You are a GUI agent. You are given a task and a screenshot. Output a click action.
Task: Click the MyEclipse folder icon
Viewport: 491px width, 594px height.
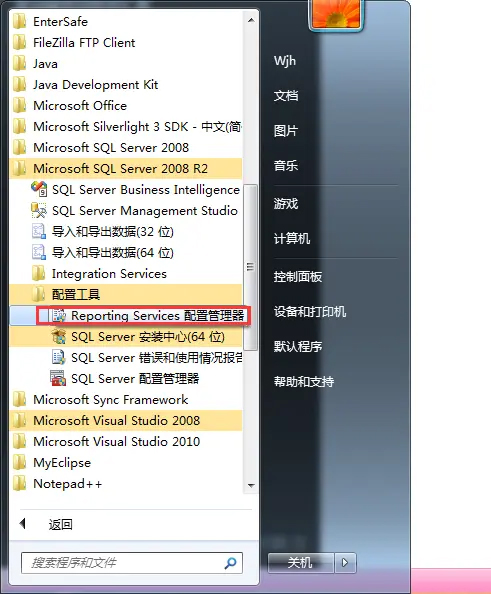20,463
